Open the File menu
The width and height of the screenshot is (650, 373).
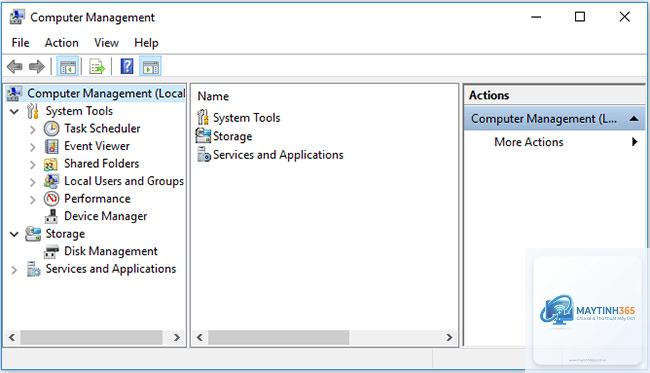(20, 43)
